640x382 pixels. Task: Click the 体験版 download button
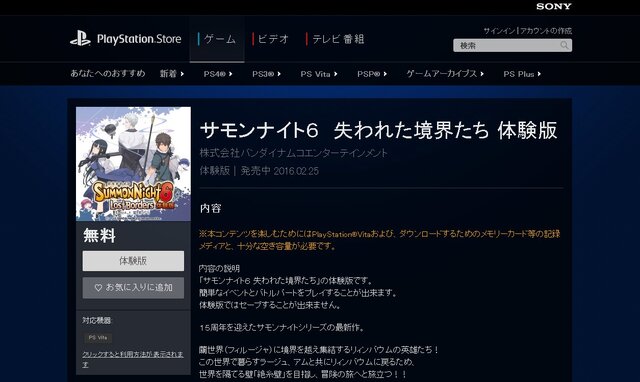133,261
